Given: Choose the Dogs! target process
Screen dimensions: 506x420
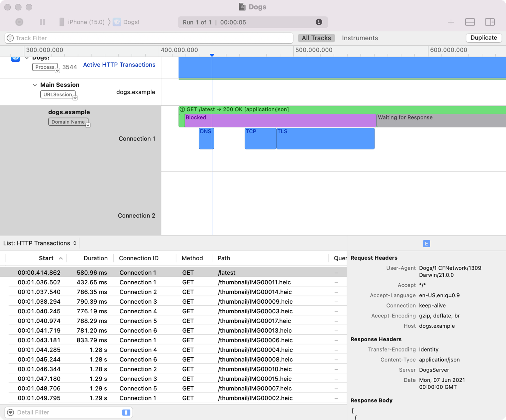Looking at the screenshot, I should coord(126,22).
